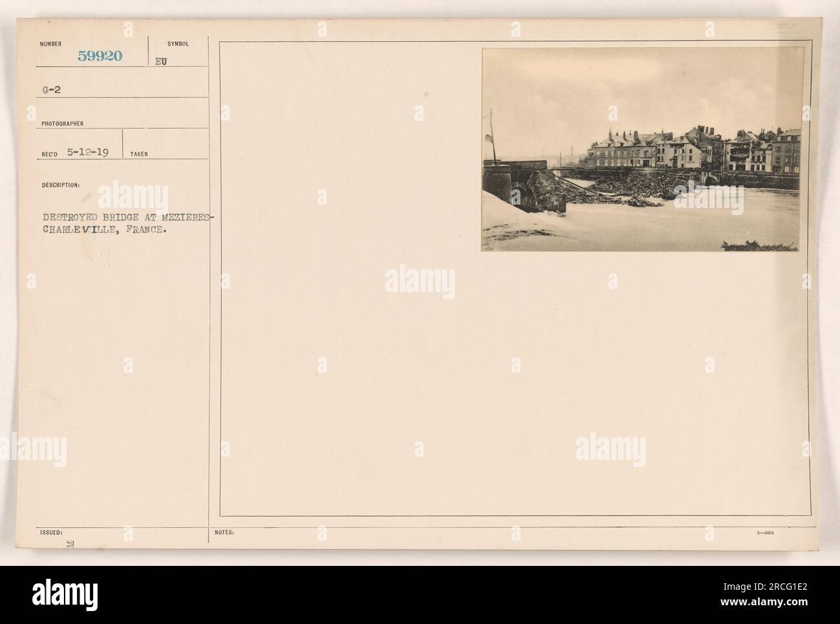This screenshot has width=840, height=624.
Task: Click the alamy watermark near description
Action: 132,198
